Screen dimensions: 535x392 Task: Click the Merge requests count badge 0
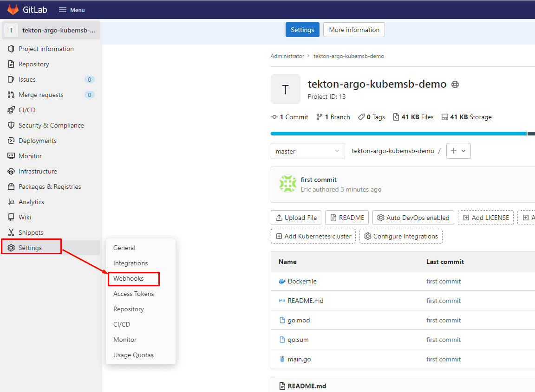point(89,95)
